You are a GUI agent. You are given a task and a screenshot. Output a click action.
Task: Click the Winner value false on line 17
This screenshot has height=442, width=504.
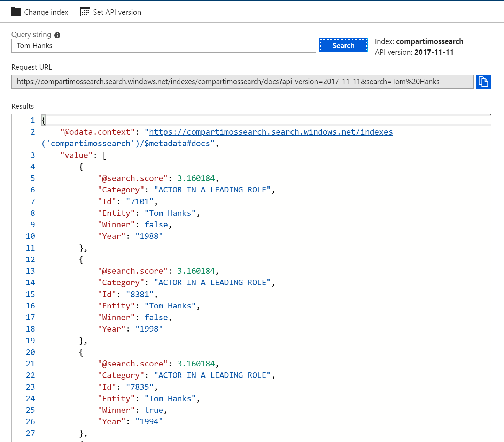pyautogui.click(x=156, y=317)
